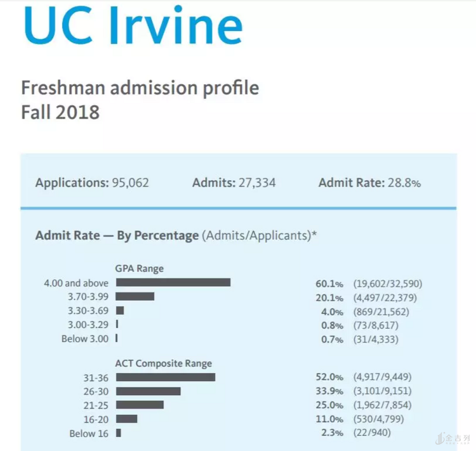Click the UC Irvine title heading
Viewport: 476px width, 451px height.
coord(132,27)
